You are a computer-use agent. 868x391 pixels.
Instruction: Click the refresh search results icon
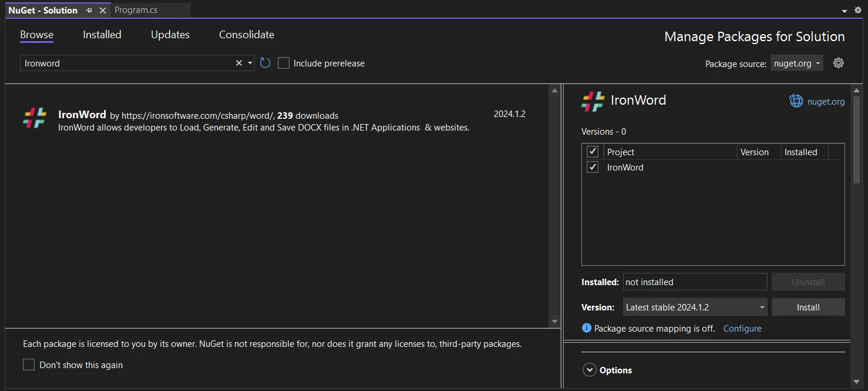pyautogui.click(x=265, y=63)
